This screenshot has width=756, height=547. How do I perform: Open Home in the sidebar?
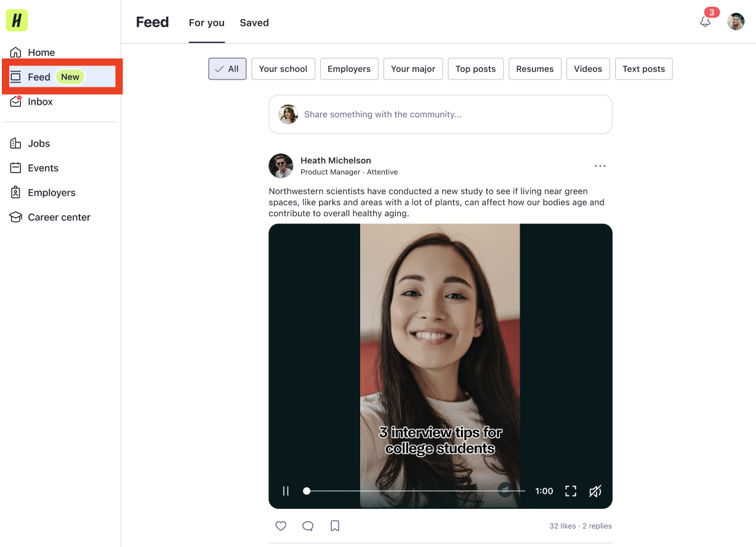[33, 52]
